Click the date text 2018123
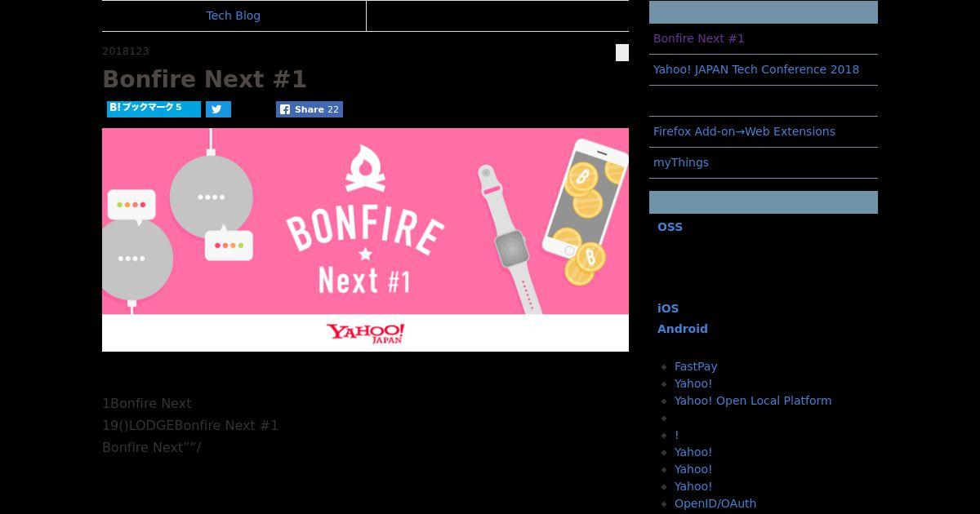Viewport: 980px width, 514px height. coord(126,51)
